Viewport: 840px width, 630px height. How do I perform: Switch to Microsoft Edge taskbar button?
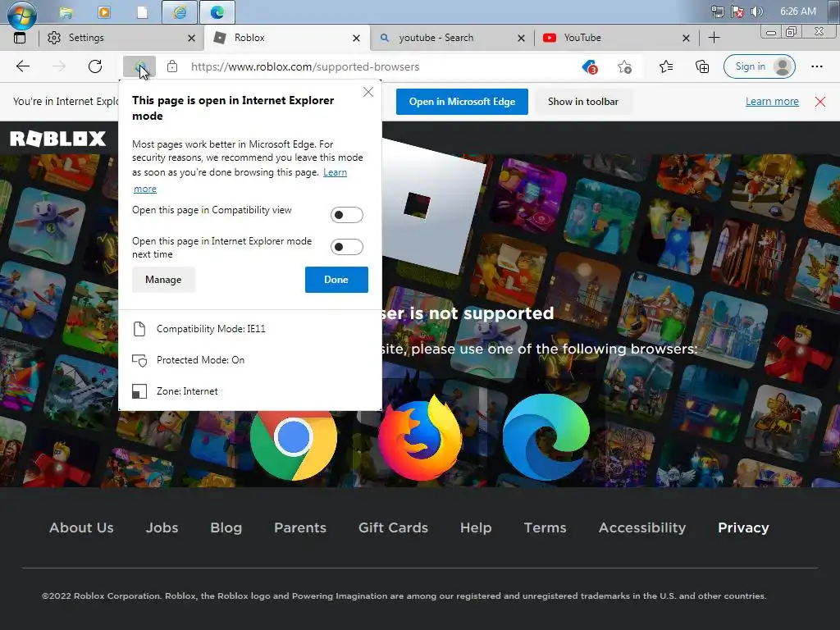click(217, 11)
